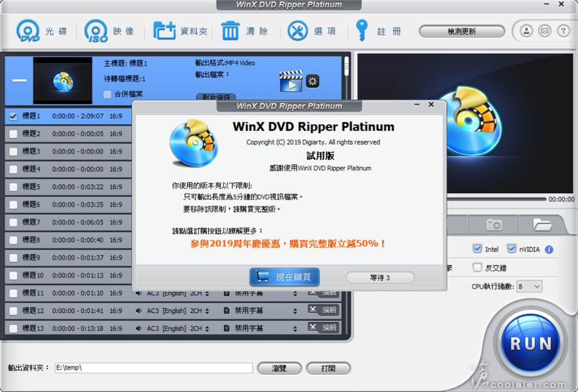Click 瀏覽 to browse output folder
This screenshot has width=578, height=392.
point(279,368)
